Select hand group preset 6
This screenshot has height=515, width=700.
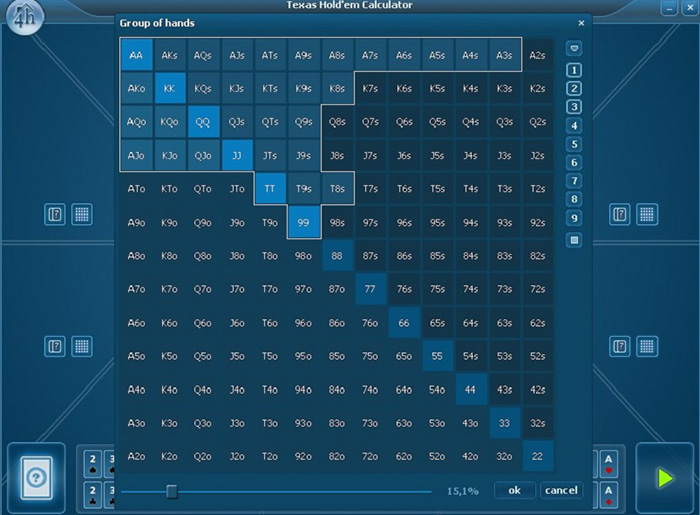[x=574, y=162]
